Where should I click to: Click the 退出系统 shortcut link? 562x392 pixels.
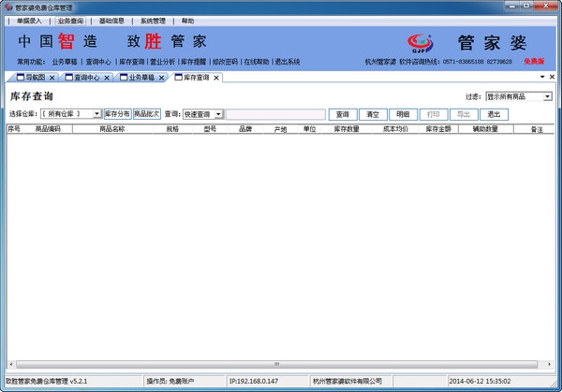[288, 62]
